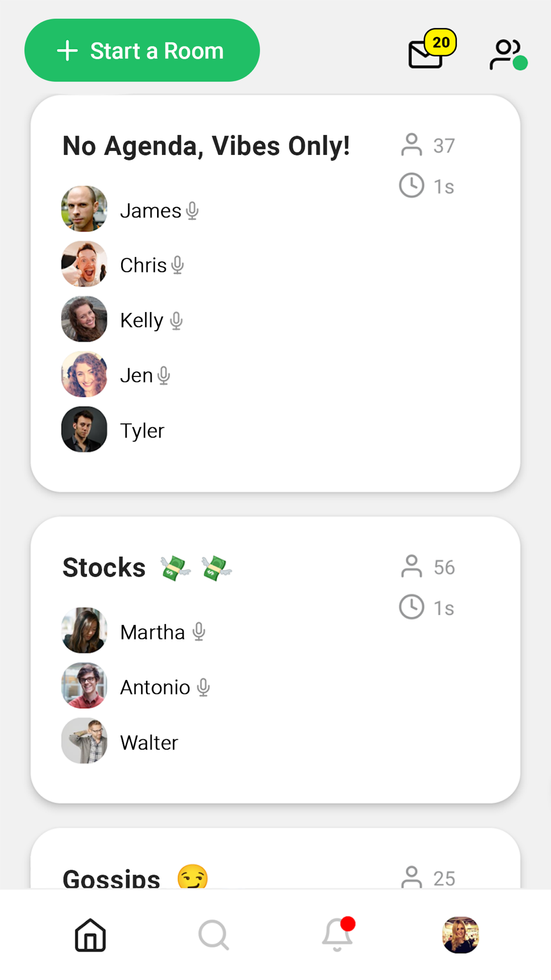The width and height of the screenshot is (551, 980).
Task: Tap the participant count icon showing 37
Action: click(x=412, y=146)
